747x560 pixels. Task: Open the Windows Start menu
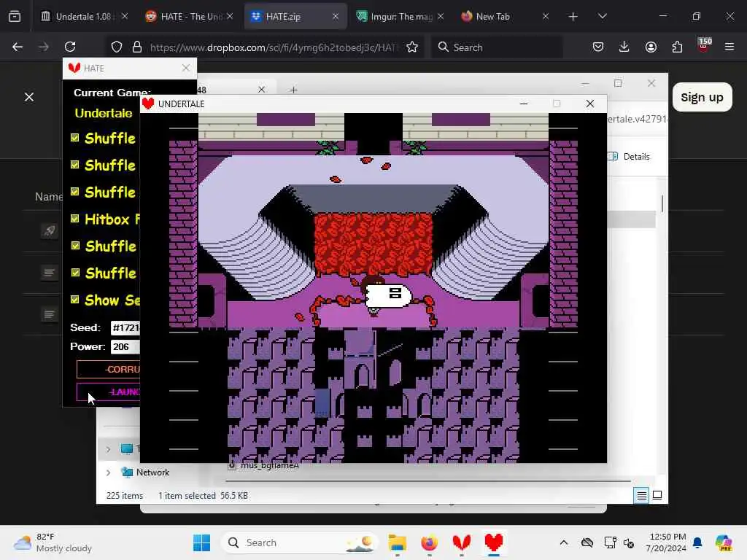[201, 542]
